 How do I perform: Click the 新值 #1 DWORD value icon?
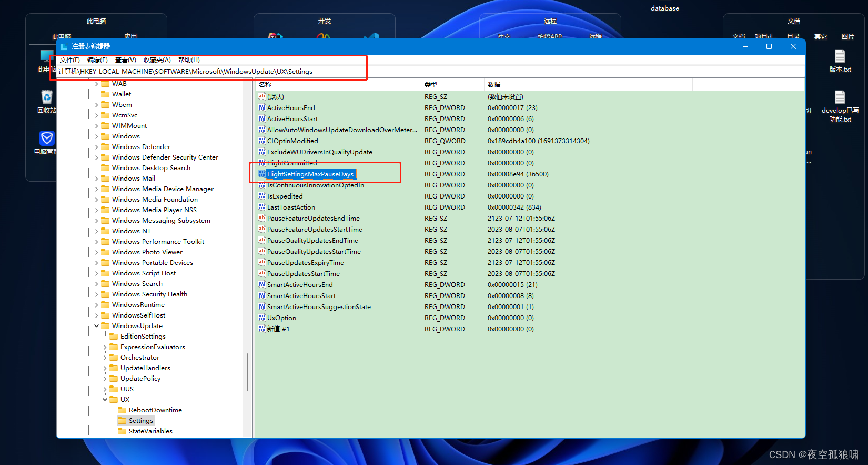coord(261,329)
